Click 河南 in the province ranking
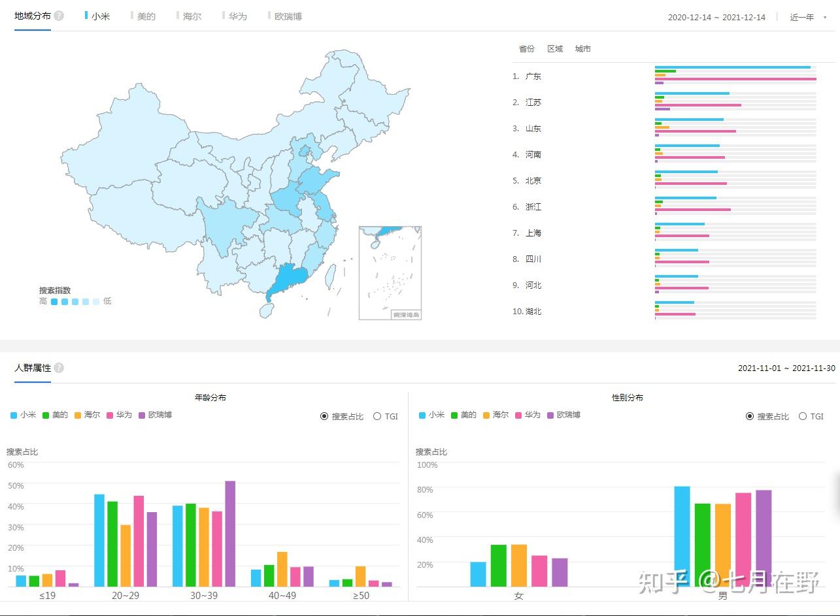840x616 pixels. (x=533, y=155)
